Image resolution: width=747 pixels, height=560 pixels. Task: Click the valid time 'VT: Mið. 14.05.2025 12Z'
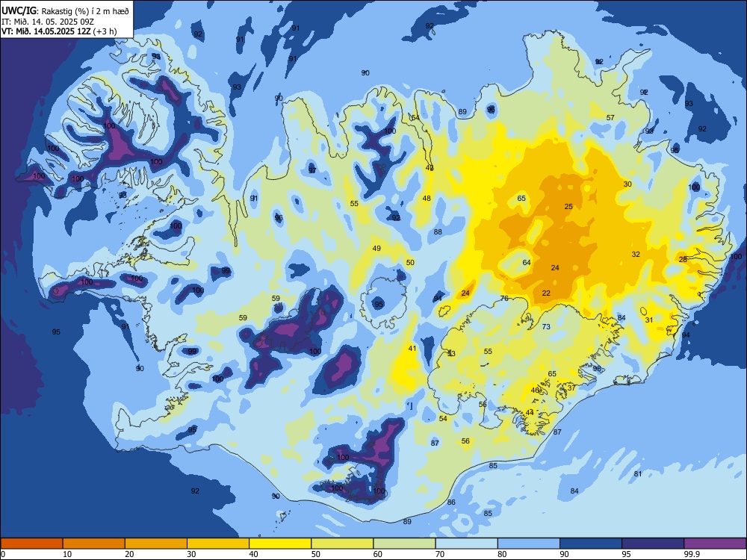click(x=46, y=31)
